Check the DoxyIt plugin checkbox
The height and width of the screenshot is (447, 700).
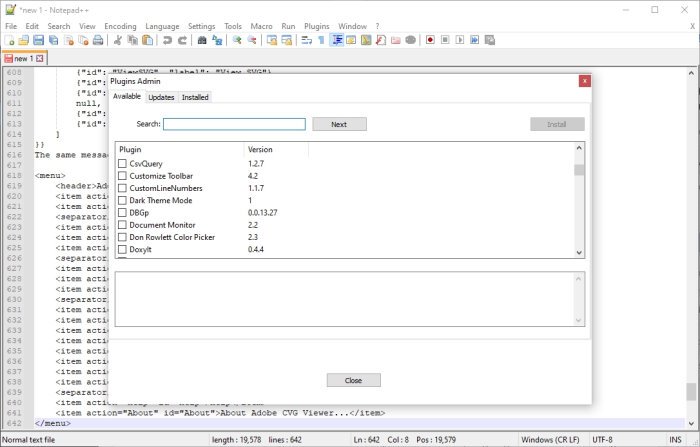coord(122,249)
